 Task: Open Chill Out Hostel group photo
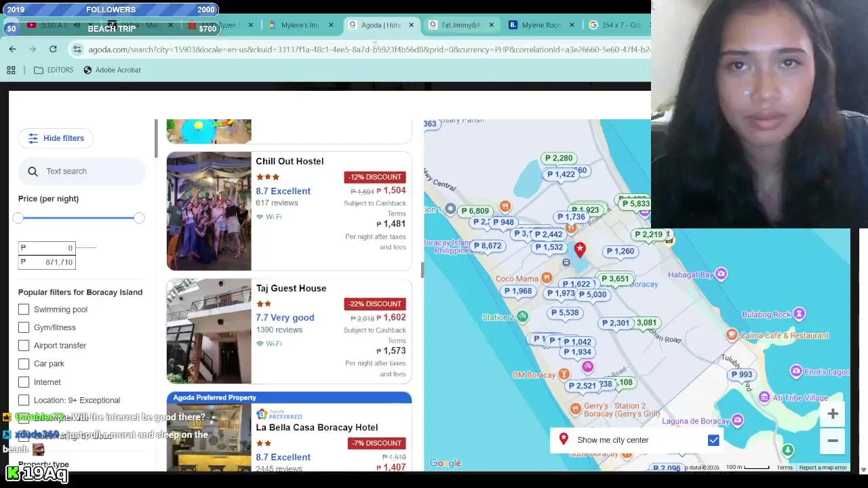[209, 211]
